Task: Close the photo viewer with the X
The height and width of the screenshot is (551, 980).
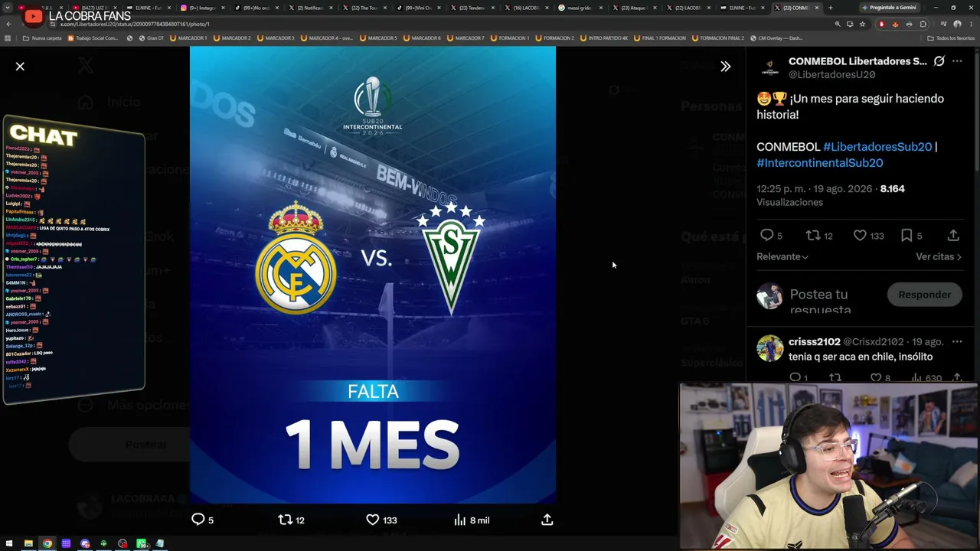Action: tap(20, 67)
